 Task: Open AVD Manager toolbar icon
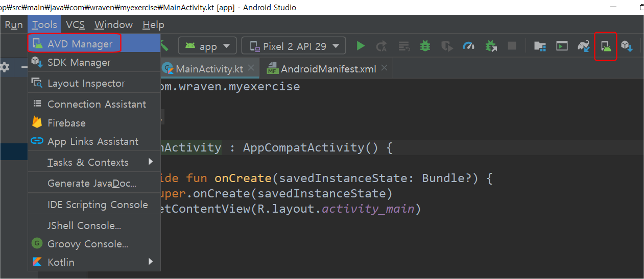(x=606, y=46)
